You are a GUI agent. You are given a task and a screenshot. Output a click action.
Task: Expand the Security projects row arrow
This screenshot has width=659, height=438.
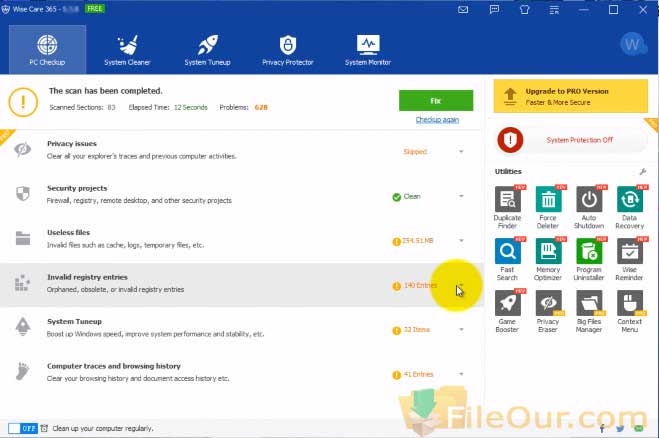click(461, 196)
